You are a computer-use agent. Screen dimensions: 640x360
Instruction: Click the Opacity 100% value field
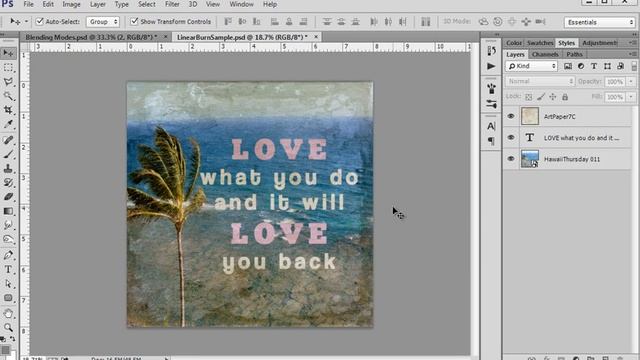(615, 82)
